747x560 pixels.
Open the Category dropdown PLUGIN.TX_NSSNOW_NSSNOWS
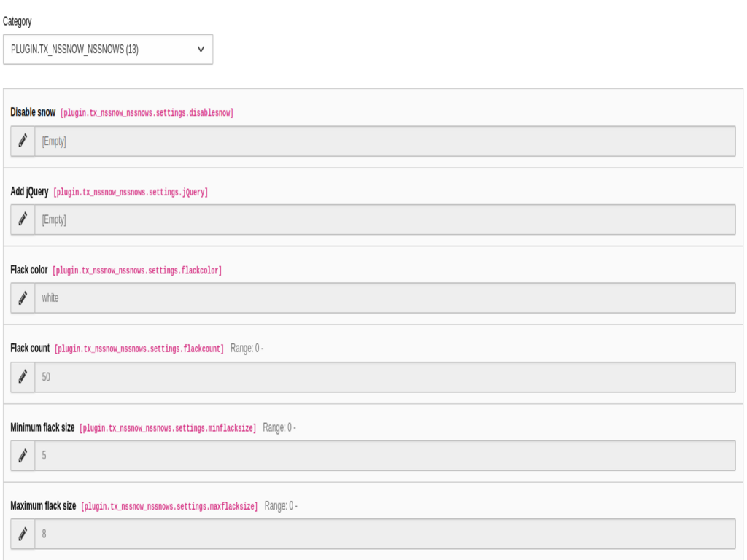(108, 49)
